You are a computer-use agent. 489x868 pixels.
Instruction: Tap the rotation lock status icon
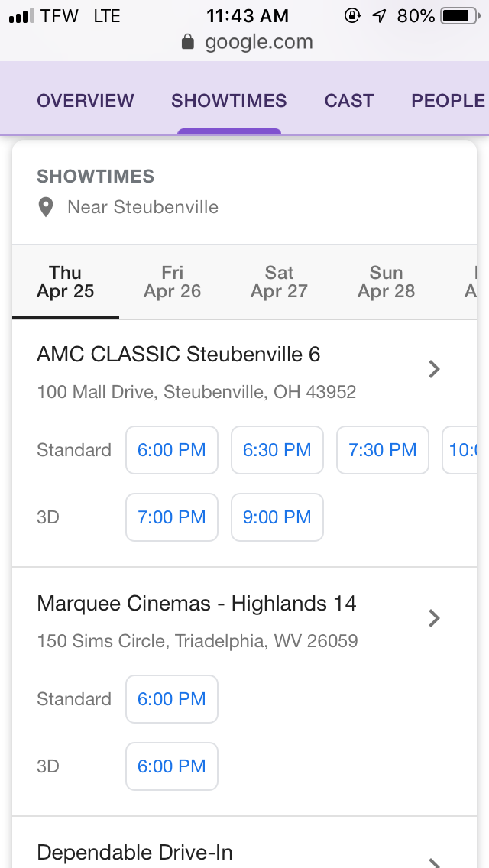353,15
